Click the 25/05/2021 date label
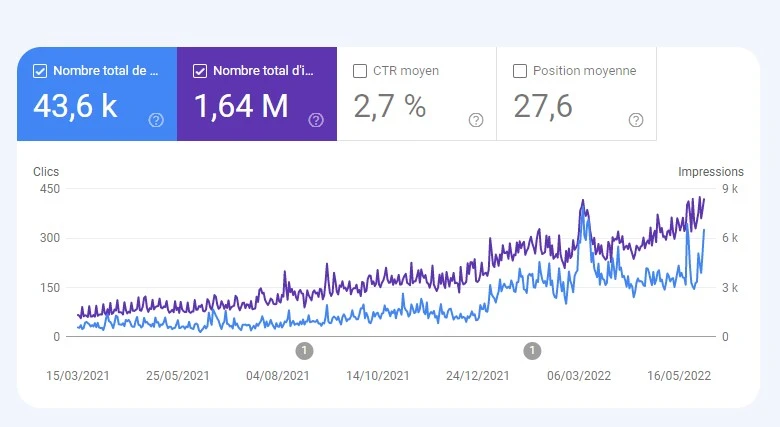780x427 pixels. click(178, 376)
